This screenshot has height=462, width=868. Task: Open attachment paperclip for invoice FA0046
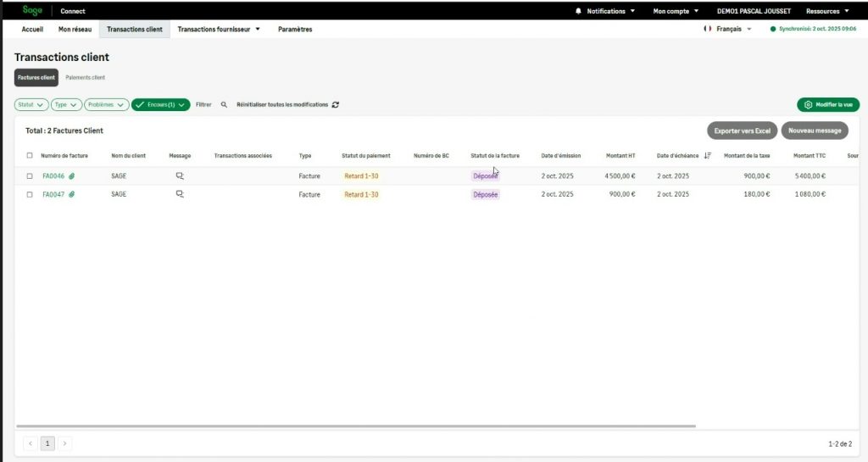click(72, 176)
